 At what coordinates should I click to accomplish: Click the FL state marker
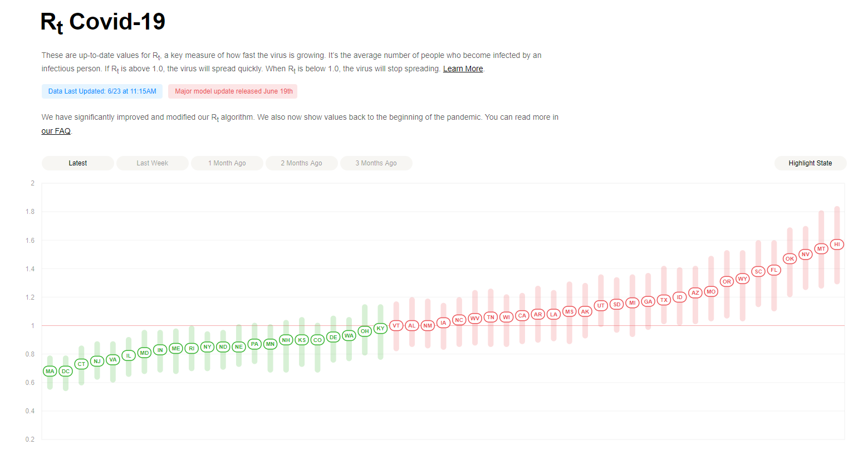(x=774, y=270)
